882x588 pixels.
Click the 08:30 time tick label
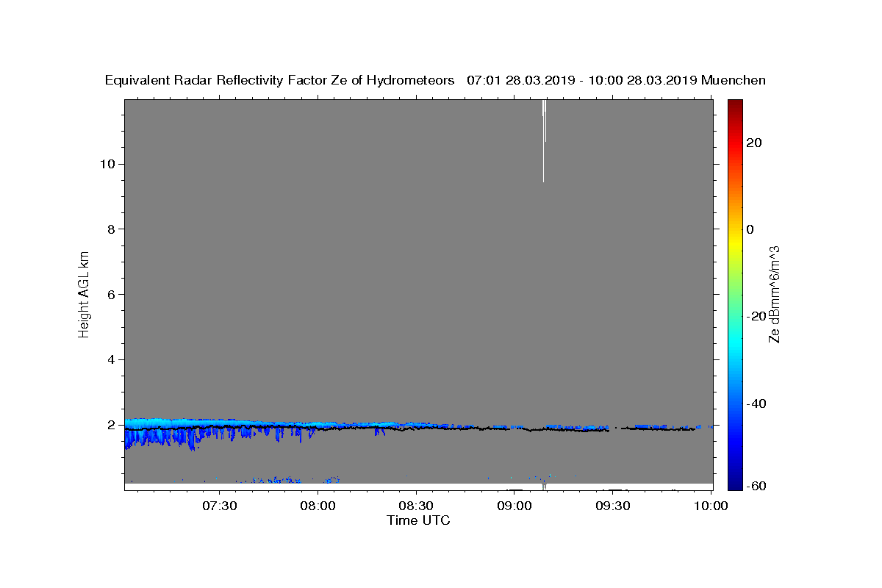click(x=417, y=506)
